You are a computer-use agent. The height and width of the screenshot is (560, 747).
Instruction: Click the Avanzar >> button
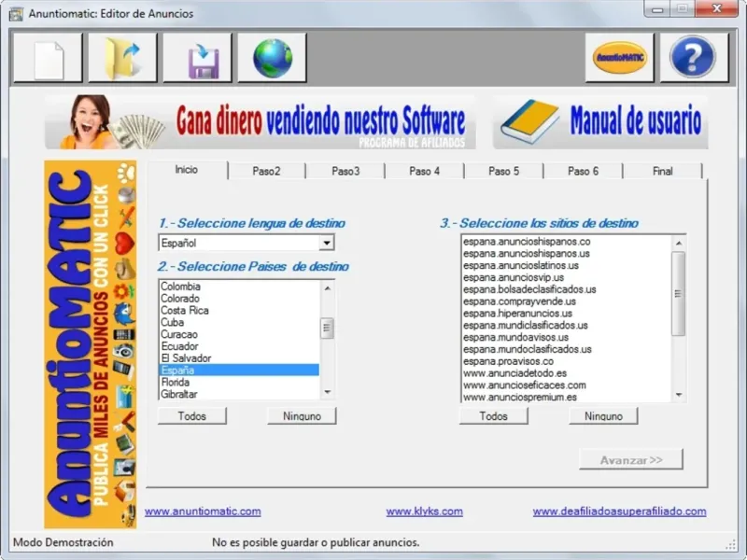click(631, 459)
